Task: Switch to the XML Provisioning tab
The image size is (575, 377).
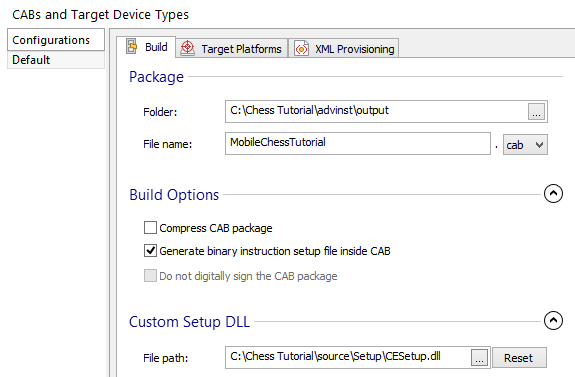Action: [x=344, y=48]
